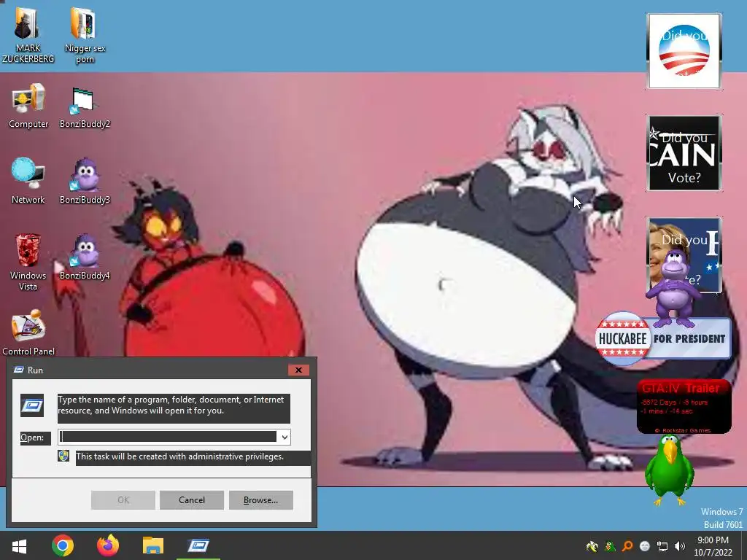The width and height of the screenshot is (747, 560).
Task: Select the BonziBuddy3 desktop shortcut
Action: [85, 181]
